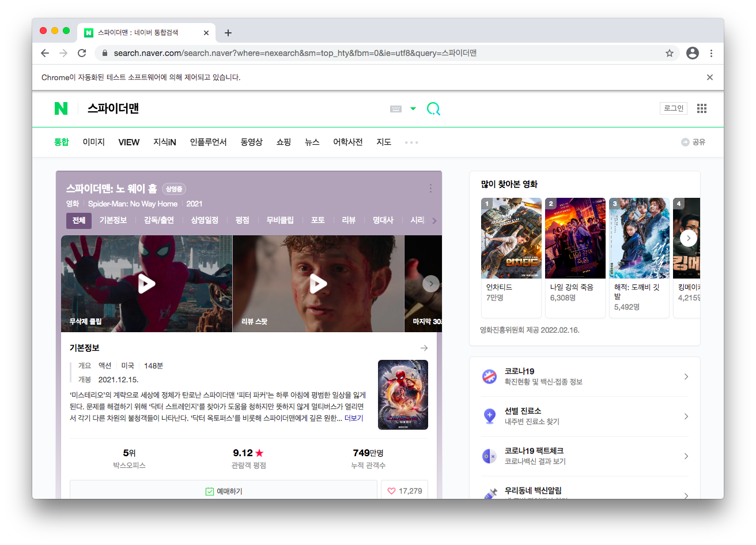756x545 pixels.
Task: Open the 쇼핑 tab
Action: coord(283,142)
